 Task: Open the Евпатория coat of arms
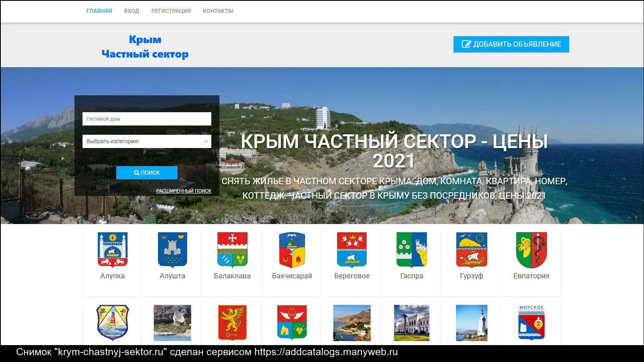pyautogui.click(x=531, y=250)
